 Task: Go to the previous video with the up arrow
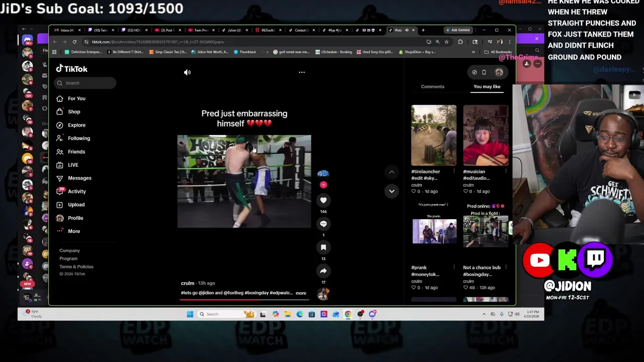391,172
